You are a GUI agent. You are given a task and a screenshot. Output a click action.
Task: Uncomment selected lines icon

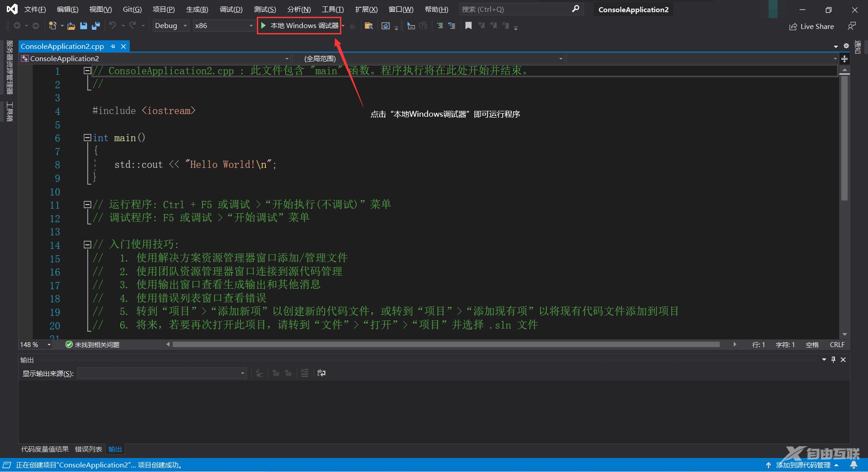tap(452, 26)
